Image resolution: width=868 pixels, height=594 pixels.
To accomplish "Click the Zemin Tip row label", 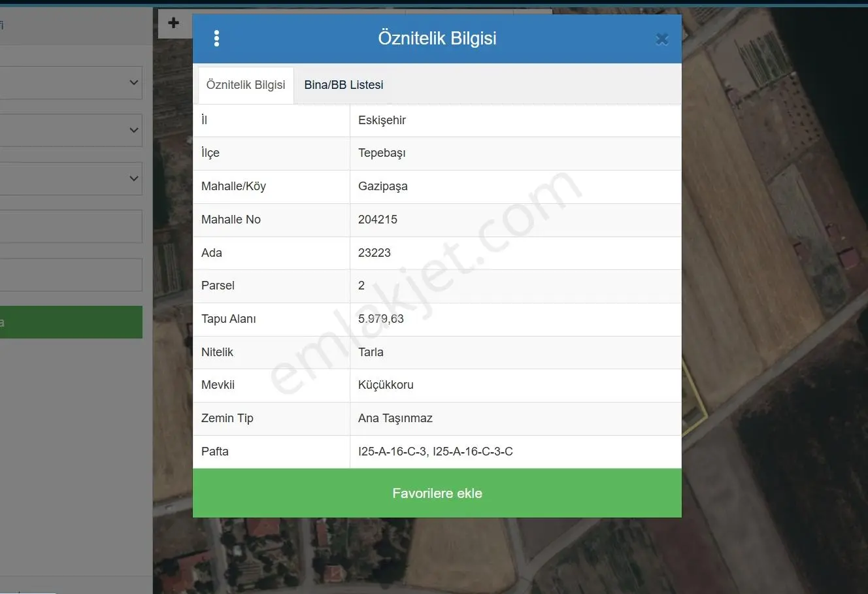I will point(227,418).
